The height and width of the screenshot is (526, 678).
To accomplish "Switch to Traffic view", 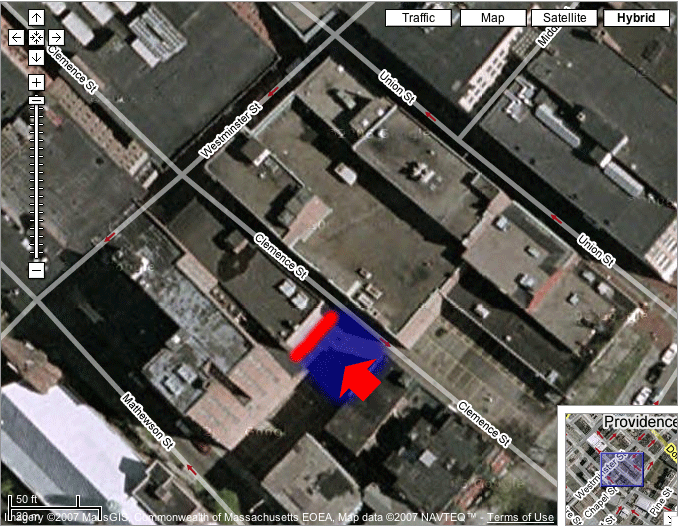I will click(418, 18).
